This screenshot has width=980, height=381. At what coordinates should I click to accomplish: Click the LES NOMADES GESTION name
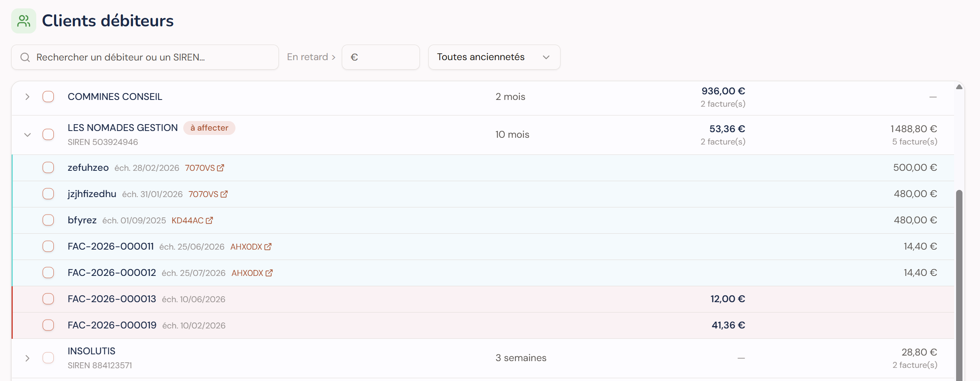click(123, 128)
